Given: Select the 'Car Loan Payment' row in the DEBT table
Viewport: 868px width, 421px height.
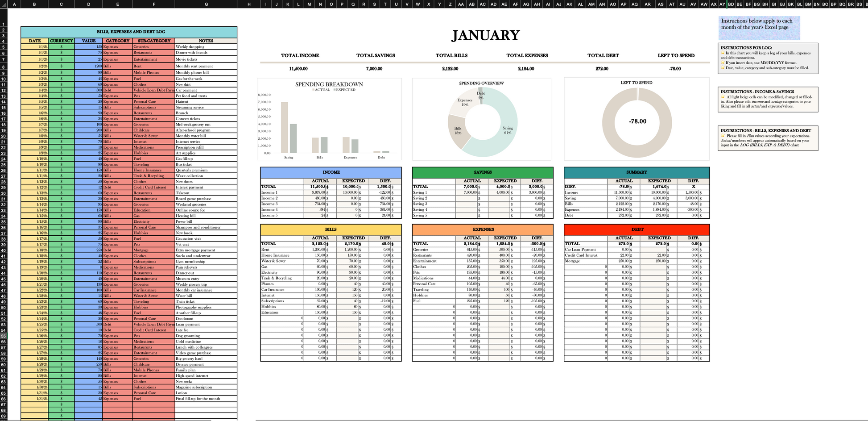Looking at the screenshot, I should pos(586,250).
